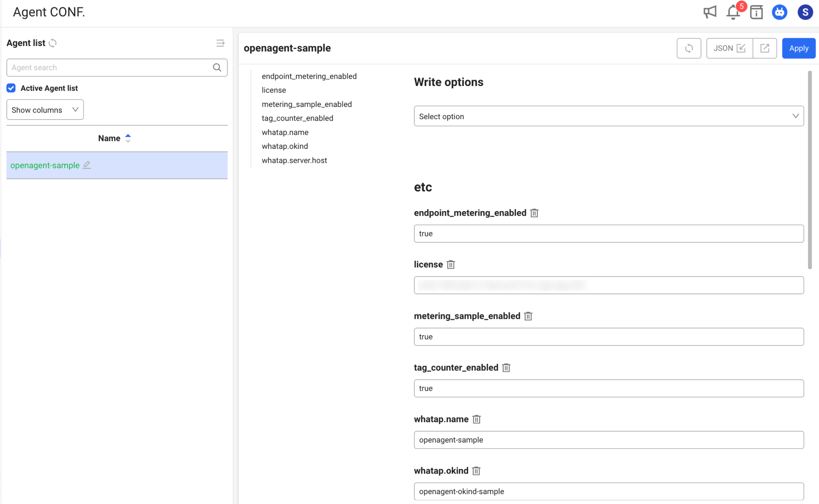This screenshot has height=504, width=819.
Task: Jump to whatap.name in the index
Action: [x=285, y=132]
